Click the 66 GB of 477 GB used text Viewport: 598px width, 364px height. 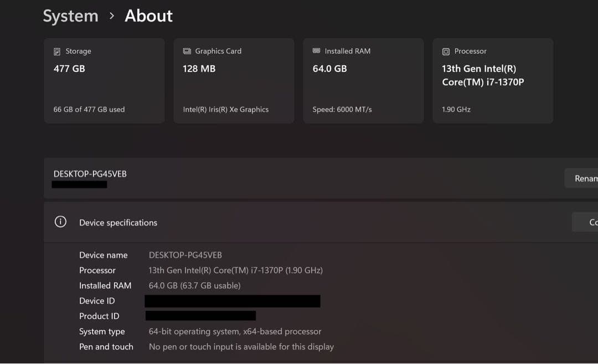tap(90, 110)
